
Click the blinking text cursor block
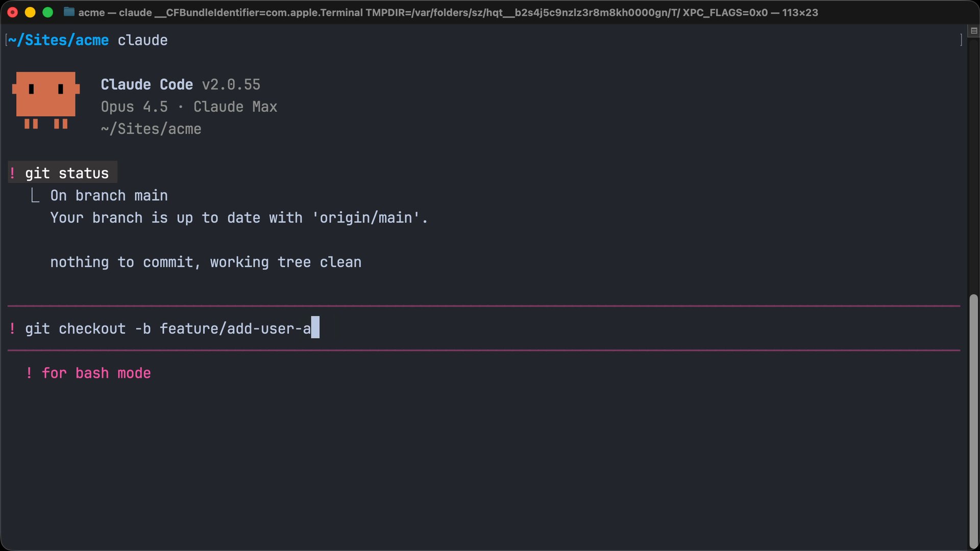tap(315, 328)
